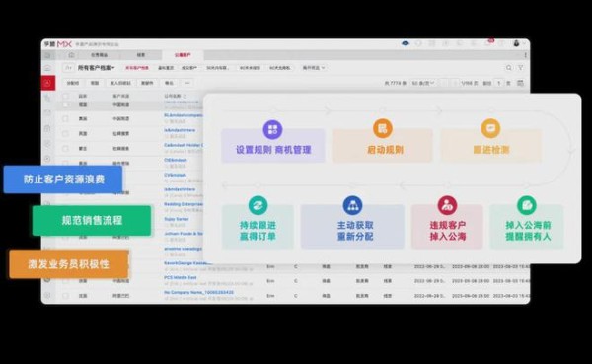Screen dimensions: 592x364
Task: Click the green 规范销售流程 button
Action: [92, 221]
